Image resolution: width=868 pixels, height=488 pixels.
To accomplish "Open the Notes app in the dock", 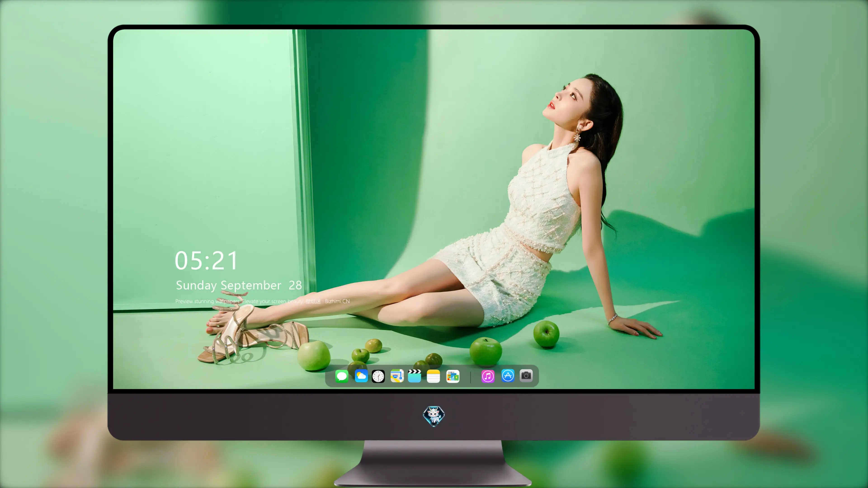I will point(433,376).
